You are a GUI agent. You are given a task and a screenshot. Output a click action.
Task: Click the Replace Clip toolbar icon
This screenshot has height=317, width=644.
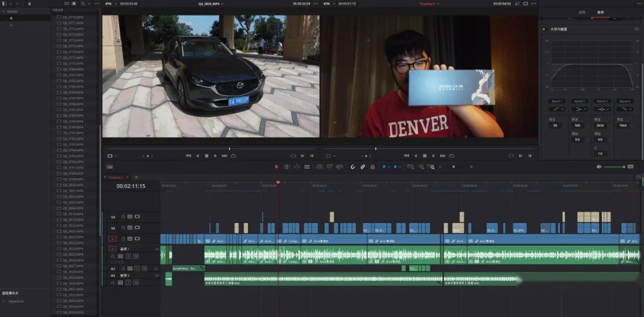point(340,167)
